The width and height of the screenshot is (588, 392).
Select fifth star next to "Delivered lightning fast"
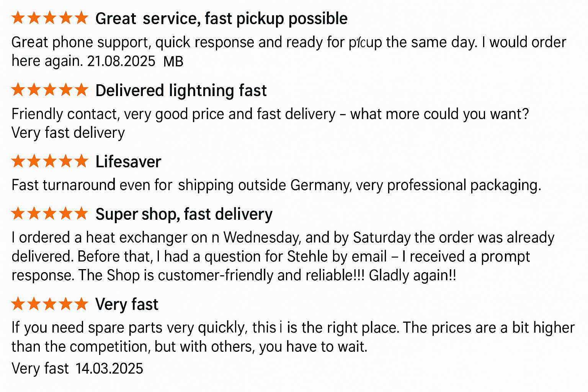(81, 90)
